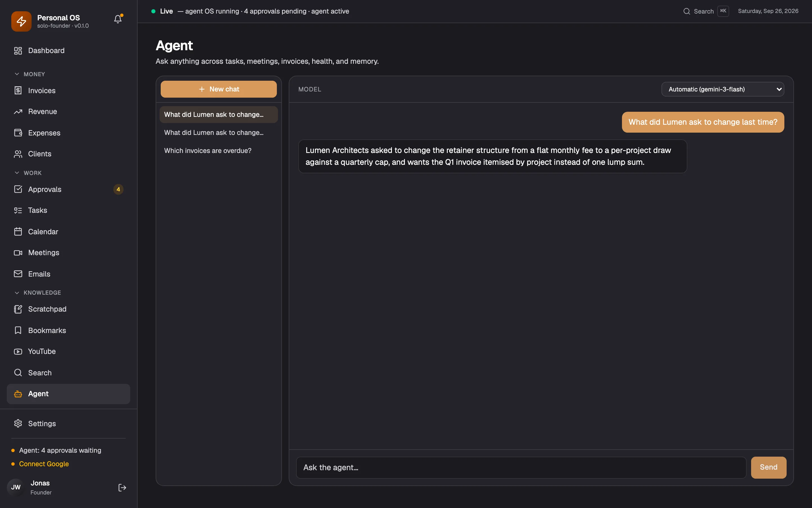This screenshot has height=508, width=812.
Task: Open Approvals with 4 pending
Action: [x=69, y=189]
